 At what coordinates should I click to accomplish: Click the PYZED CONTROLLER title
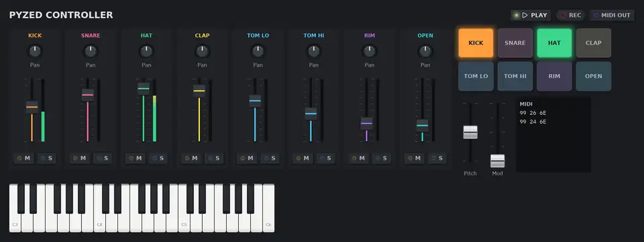61,15
